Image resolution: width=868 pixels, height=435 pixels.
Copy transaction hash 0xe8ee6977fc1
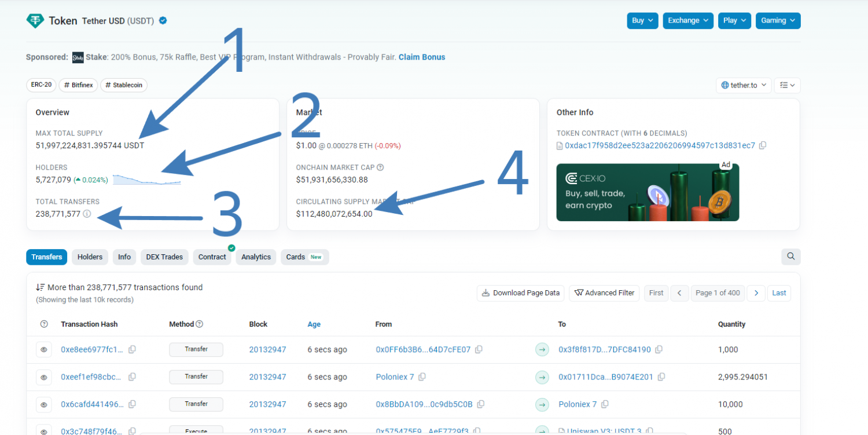132,350
